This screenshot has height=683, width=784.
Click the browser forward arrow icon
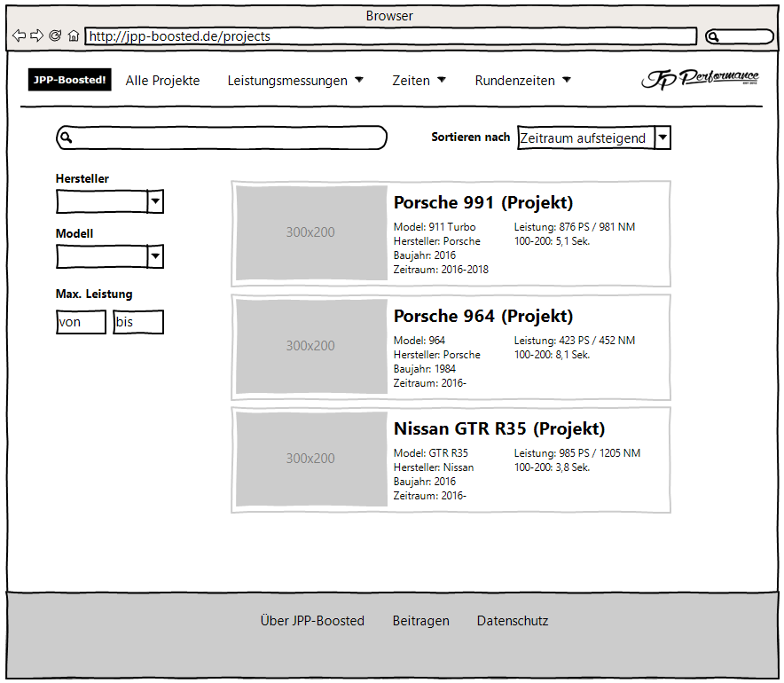point(36,36)
